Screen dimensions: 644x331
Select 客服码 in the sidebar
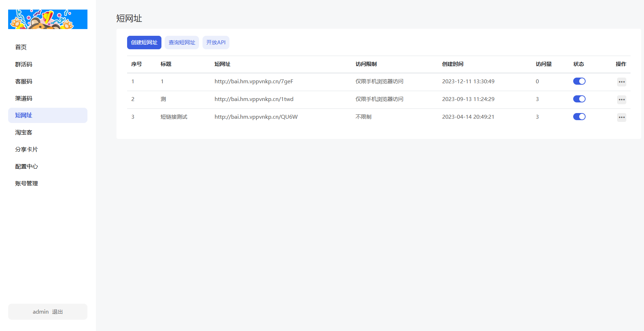(24, 81)
